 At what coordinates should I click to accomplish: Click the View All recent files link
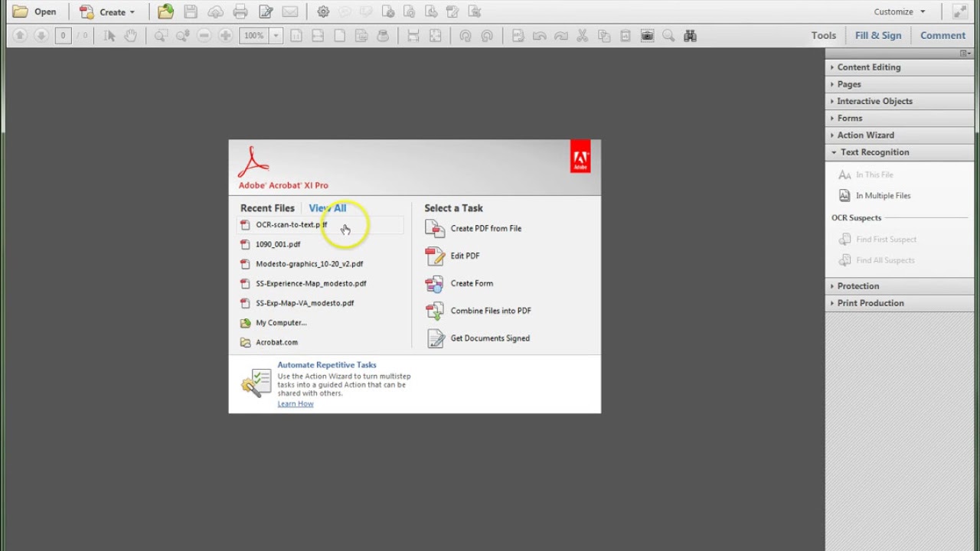click(x=328, y=208)
